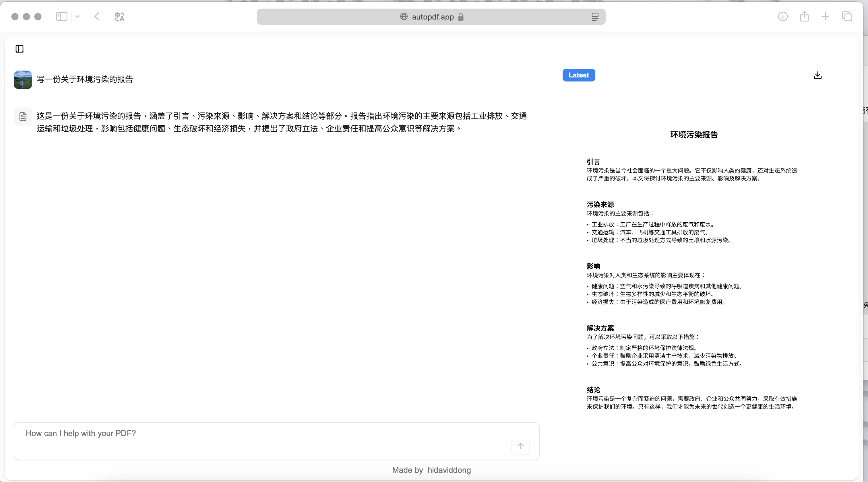Open Safari translate page icon
The width and height of the screenshot is (868, 482).
point(119,17)
